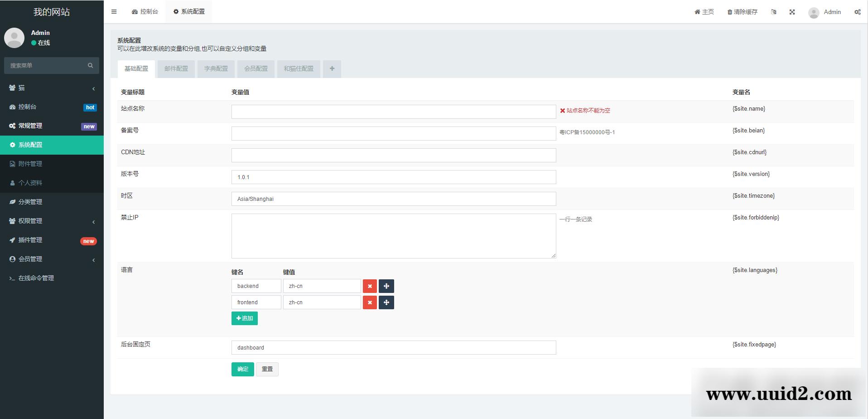The height and width of the screenshot is (419, 868).
Task: Click the green 确定 submit button
Action: (x=242, y=369)
